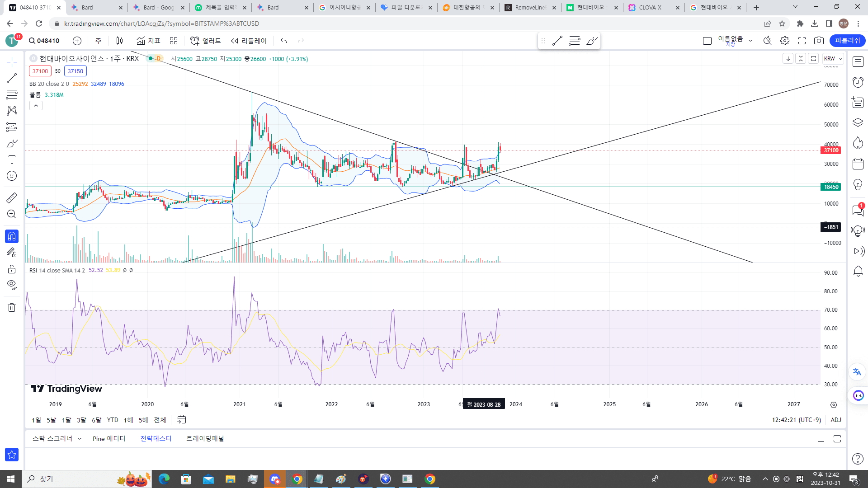This screenshot has height=488, width=868.
Task: Select the YTD time range
Action: tap(113, 420)
